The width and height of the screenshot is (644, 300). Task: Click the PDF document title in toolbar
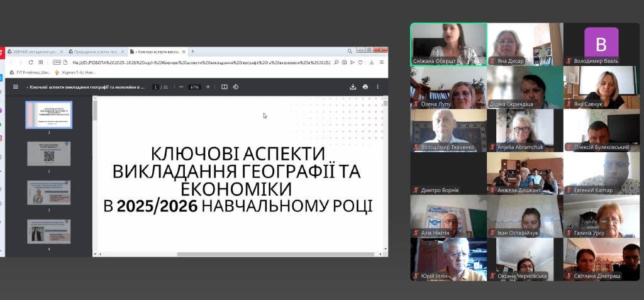pos(86,87)
